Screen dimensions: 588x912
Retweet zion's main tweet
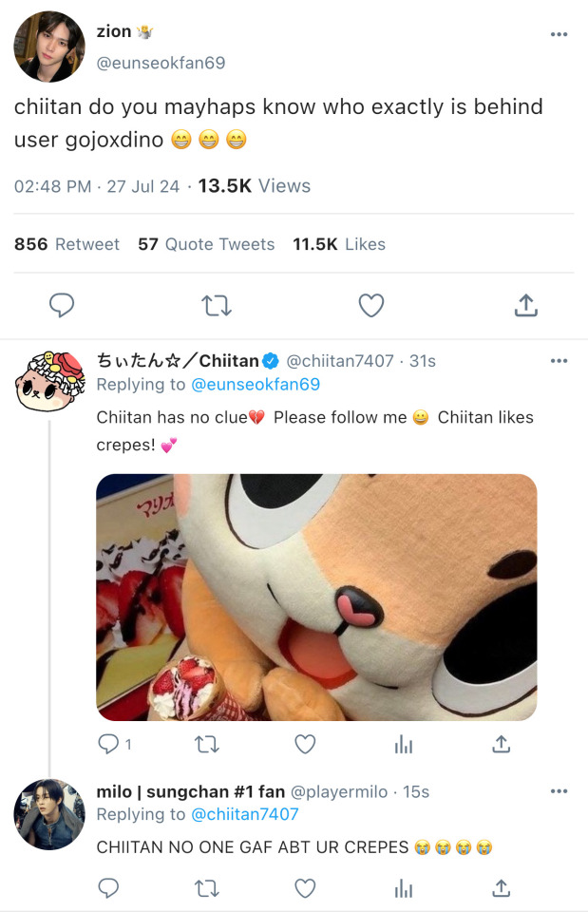pyautogui.click(x=217, y=305)
